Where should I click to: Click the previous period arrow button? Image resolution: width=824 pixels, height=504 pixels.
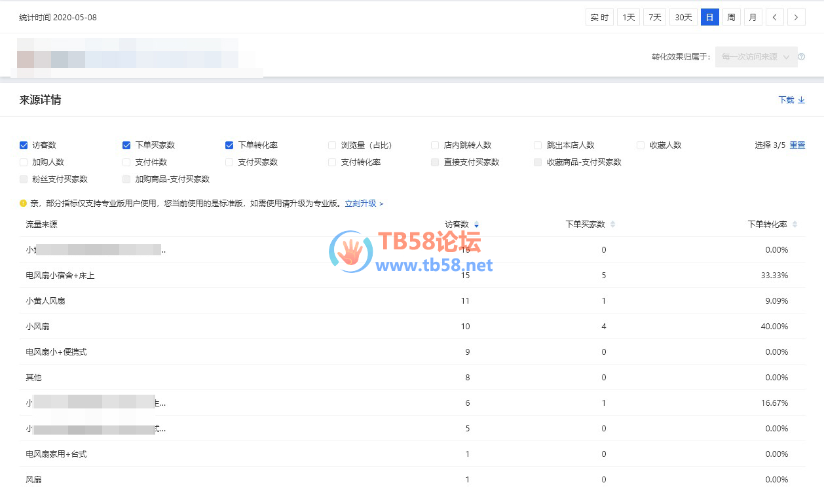tap(774, 18)
